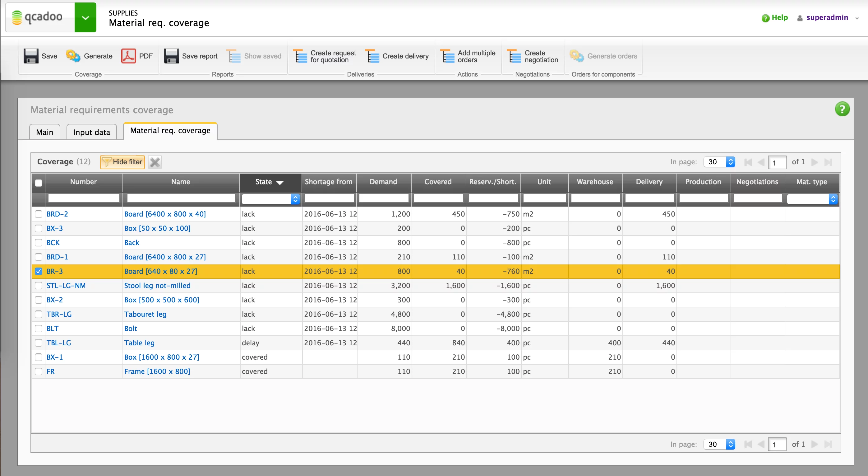The height and width of the screenshot is (476, 868).
Task: Select the Material req. coverage tab
Action: pos(170,131)
